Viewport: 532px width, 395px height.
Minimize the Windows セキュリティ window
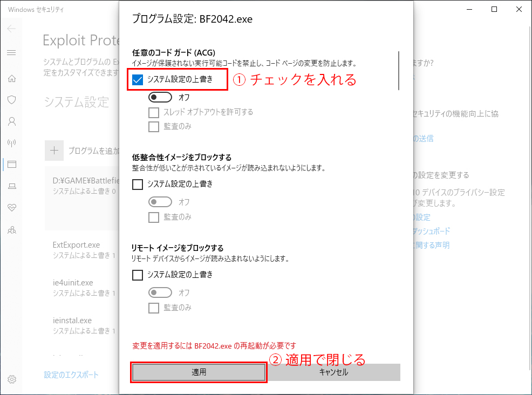(469, 10)
